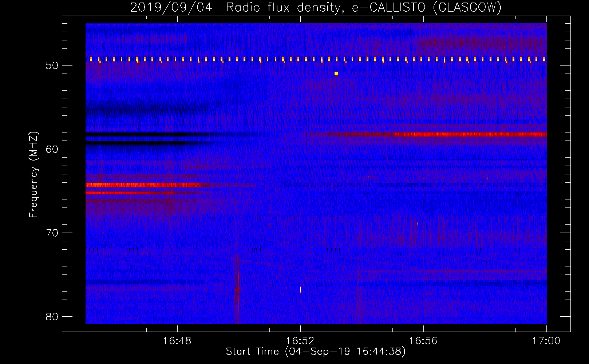Click the 60 frequency tick label

(x=52, y=149)
